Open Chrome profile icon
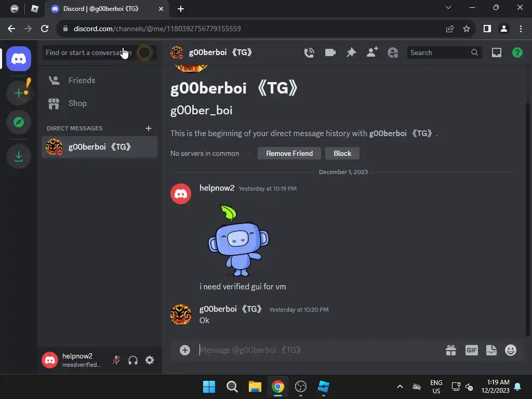The height and width of the screenshot is (399, 532). (504, 29)
